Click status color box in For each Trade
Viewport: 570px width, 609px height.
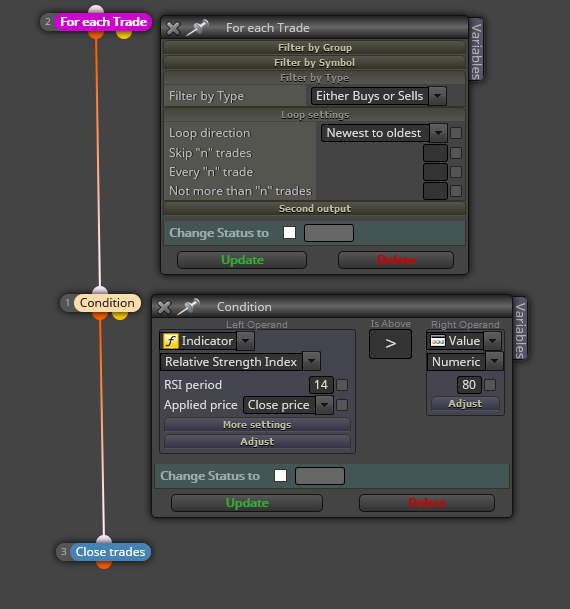coord(329,233)
